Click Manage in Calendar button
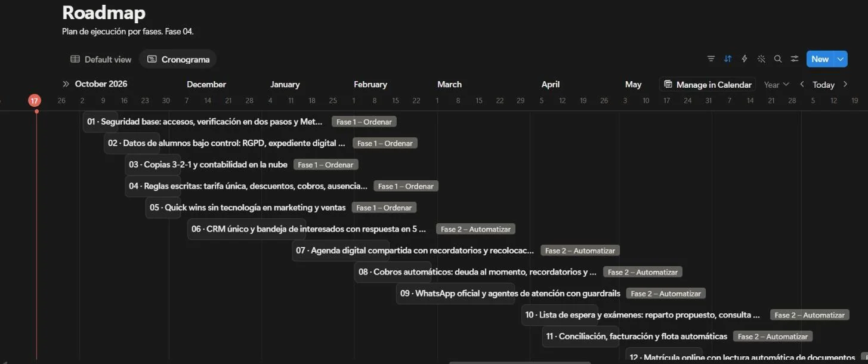The height and width of the screenshot is (364, 868). (x=708, y=84)
